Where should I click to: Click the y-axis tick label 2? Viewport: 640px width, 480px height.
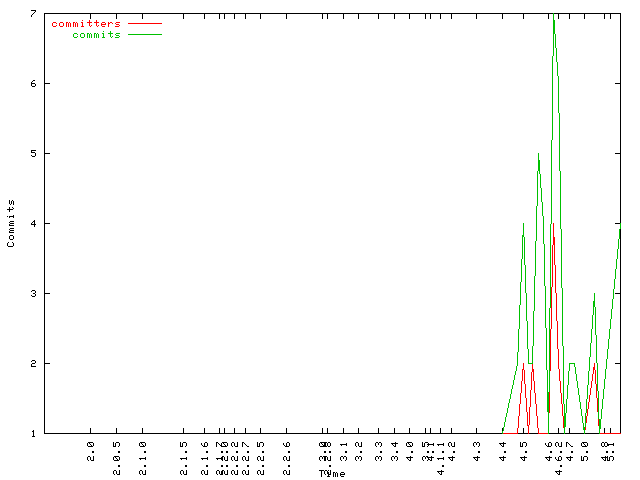pyautogui.click(x=33, y=363)
